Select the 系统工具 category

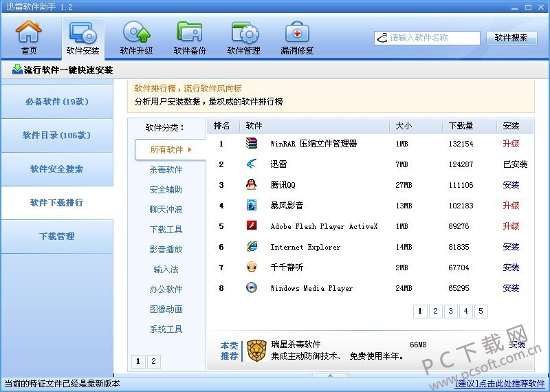(x=166, y=329)
